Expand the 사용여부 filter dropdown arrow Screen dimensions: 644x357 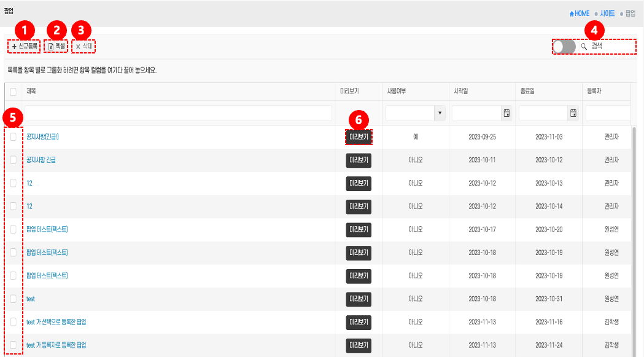(x=440, y=113)
